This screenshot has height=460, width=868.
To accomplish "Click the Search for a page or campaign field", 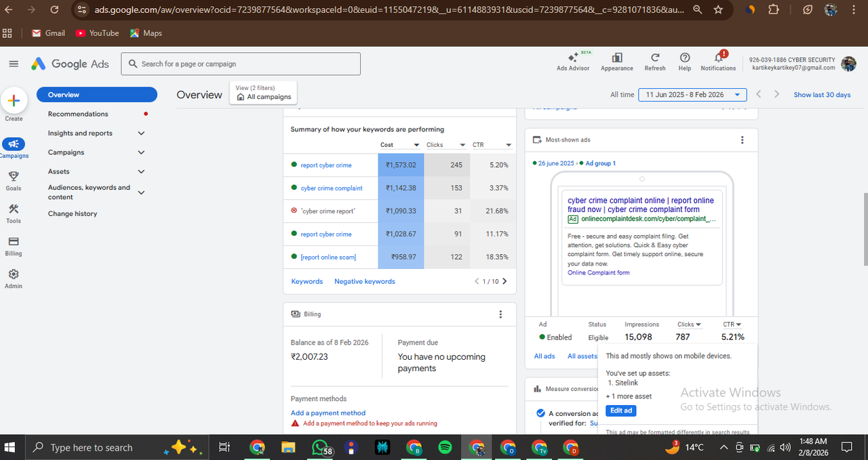I will tap(241, 64).
